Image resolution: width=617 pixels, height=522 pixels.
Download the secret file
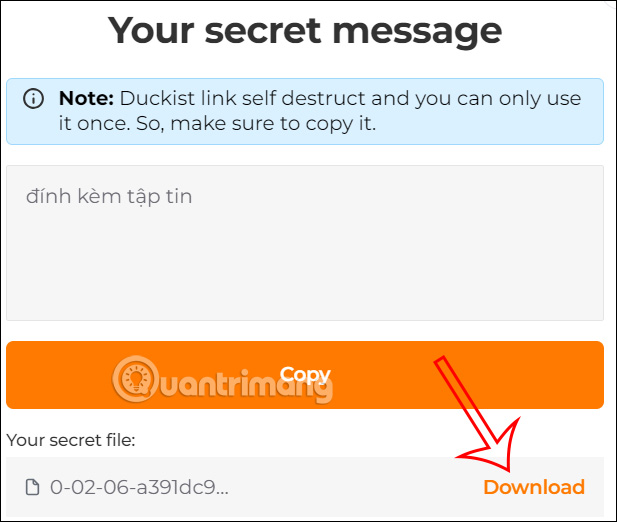[534, 487]
